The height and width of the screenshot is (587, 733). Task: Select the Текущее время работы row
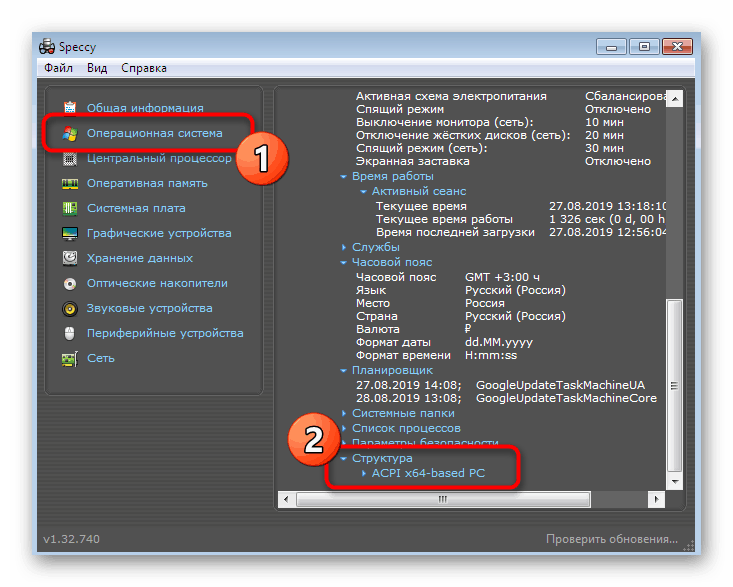(x=521, y=220)
